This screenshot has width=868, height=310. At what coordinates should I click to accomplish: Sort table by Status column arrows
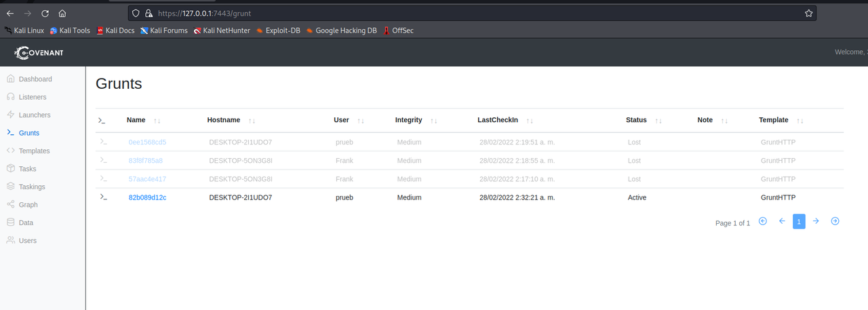(658, 121)
